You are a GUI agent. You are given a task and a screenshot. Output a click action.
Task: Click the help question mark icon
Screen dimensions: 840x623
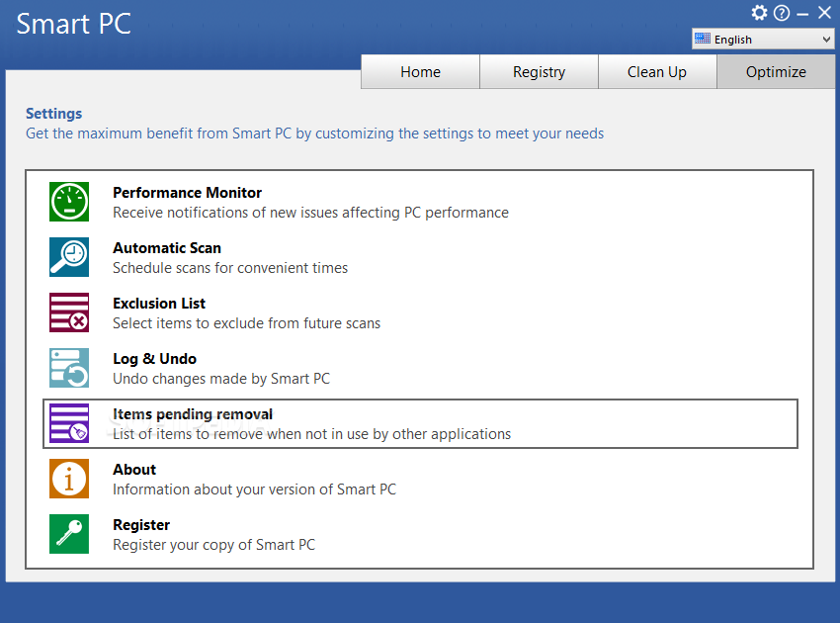pyautogui.click(x=782, y=13)
